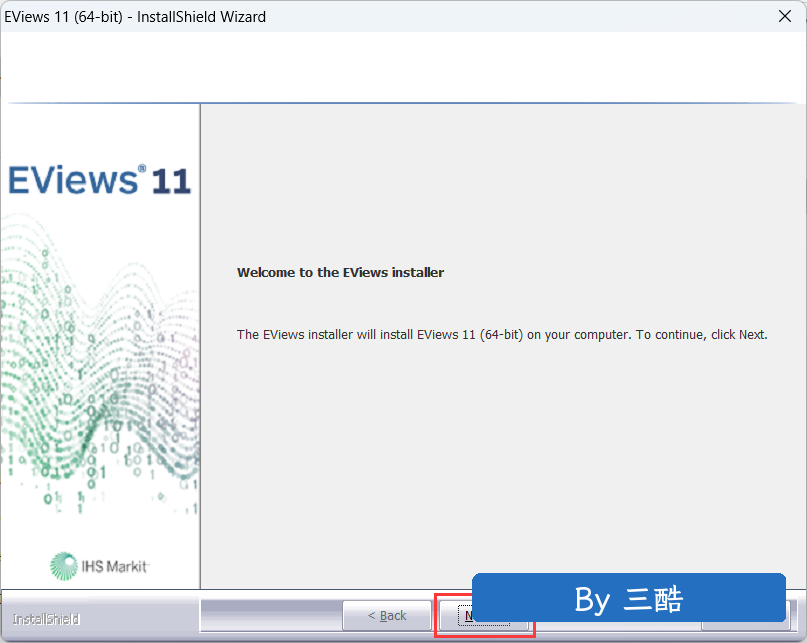807x643 pixels.
Task: Click the EViews 11 logo
Action: click(99, 180)
